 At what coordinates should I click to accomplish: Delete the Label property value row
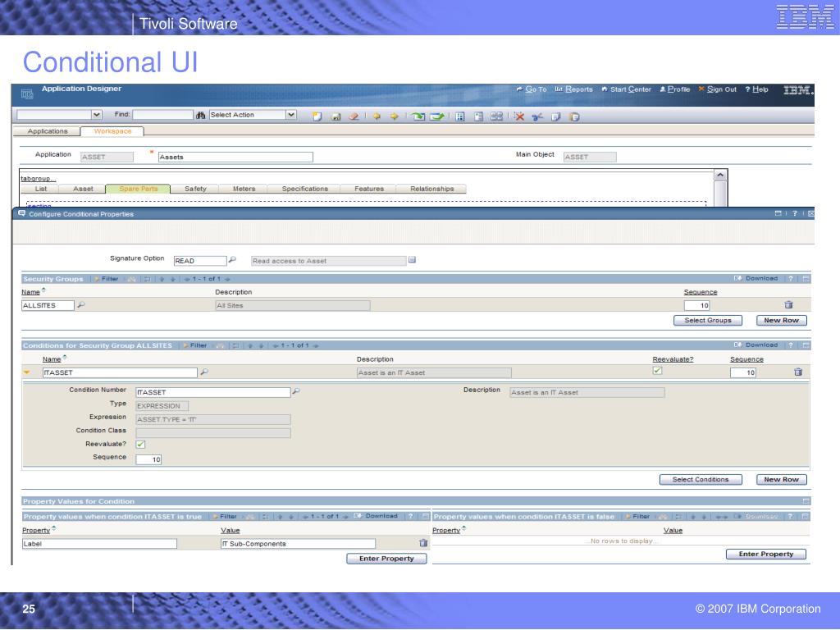(x=423, y=543)
